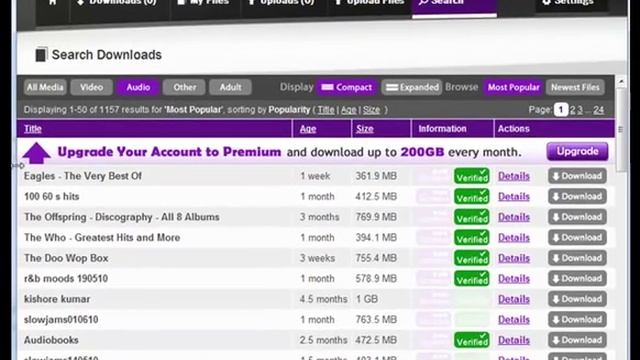Click the results list scrollbar thumb
This screenshot has width=640, height=360.
[621, 130]
